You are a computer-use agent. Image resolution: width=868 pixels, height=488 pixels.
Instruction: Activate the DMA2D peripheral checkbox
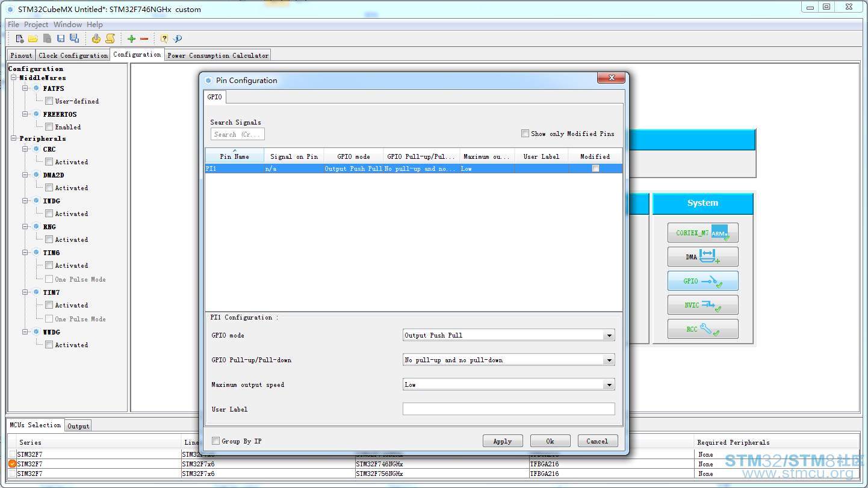tap(49, 188)
